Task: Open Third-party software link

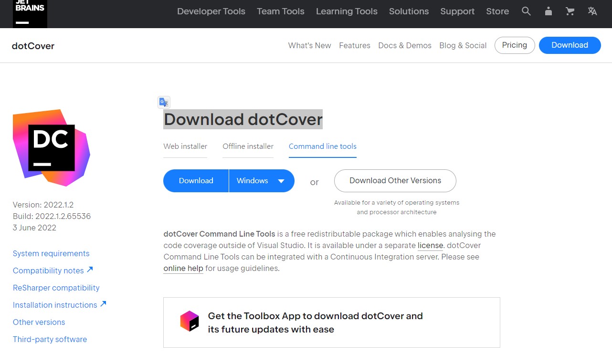Action: (50, 340)
